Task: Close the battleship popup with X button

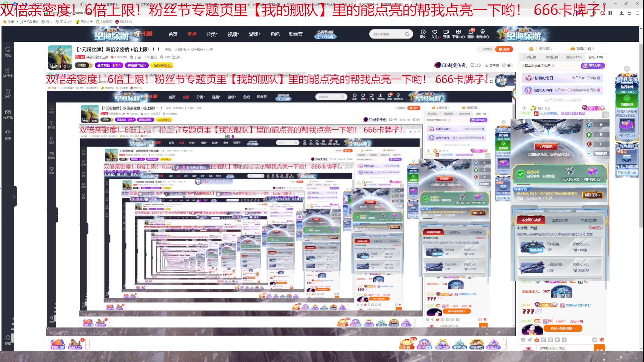Action: point(606,115)
